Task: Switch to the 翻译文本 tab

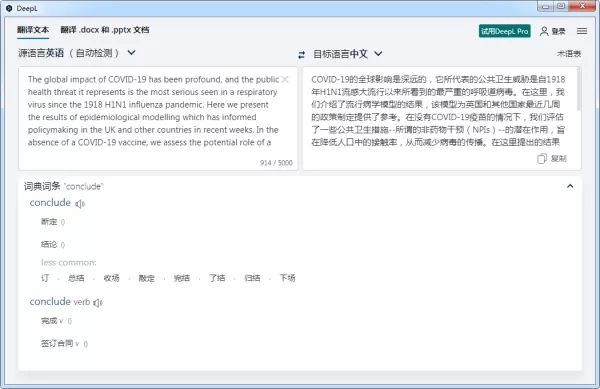Action: (33, 30)
